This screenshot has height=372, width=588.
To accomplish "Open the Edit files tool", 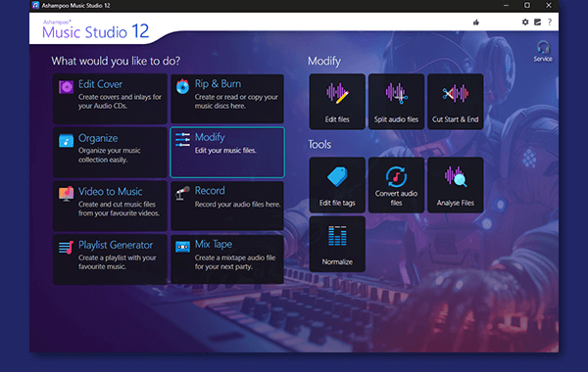I will 337,102.
